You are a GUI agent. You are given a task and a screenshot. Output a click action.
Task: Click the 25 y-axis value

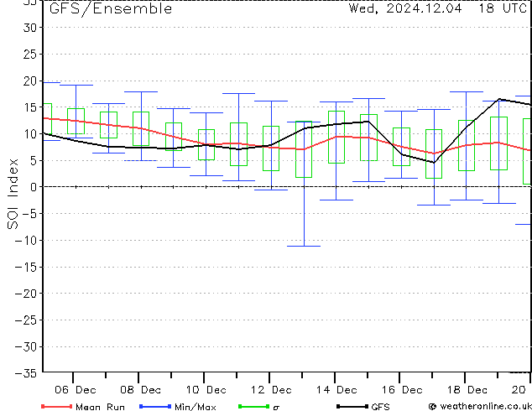pos(30,54)
